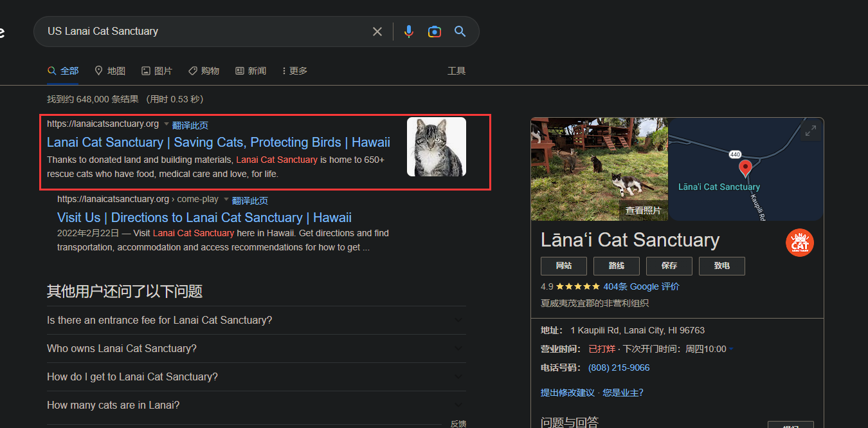Click the orange Lanai Cat Sanctuary logo
This screenshot has width=868, height=428.
800,243
